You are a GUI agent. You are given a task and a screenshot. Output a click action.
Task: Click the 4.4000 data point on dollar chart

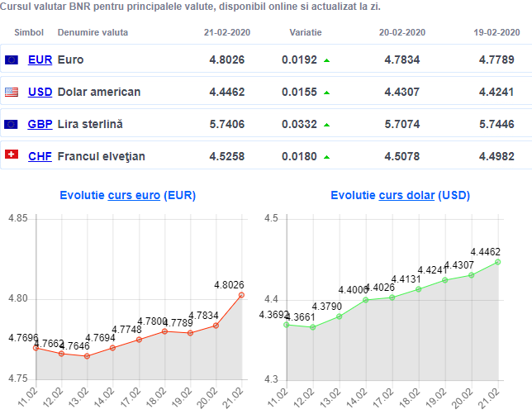(365, 300)
